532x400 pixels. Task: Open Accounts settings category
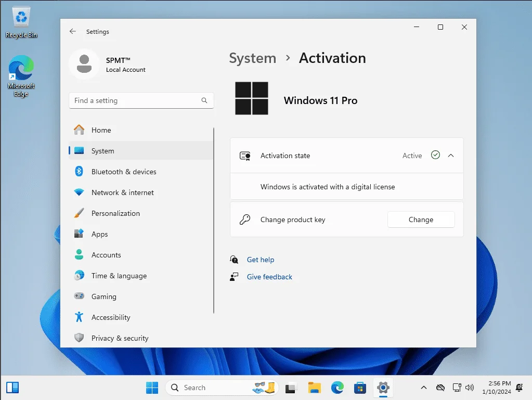[141, 254]
